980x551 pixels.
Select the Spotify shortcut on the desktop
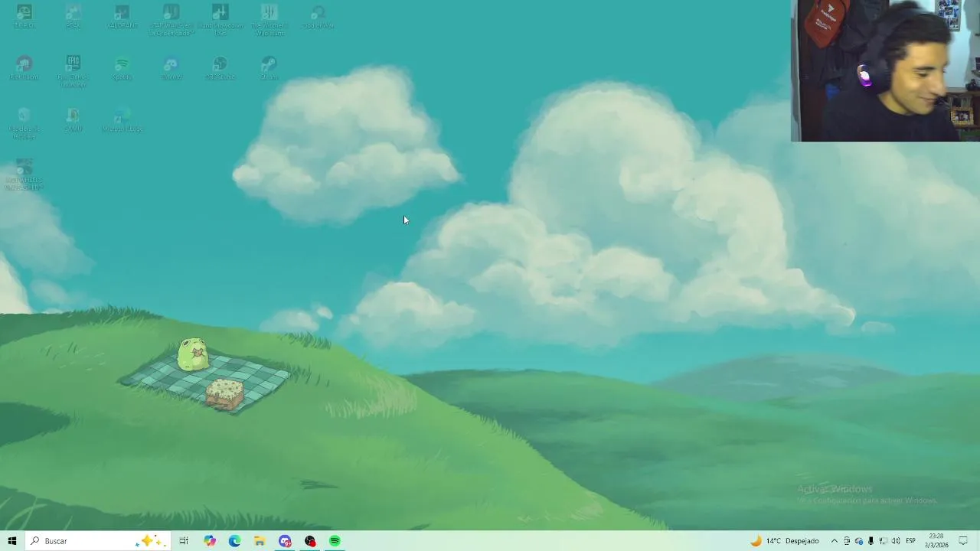[x=122, y=69]
